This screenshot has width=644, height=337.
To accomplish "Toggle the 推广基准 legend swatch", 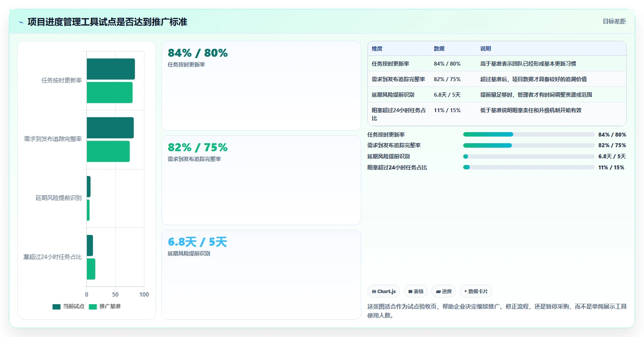I will tap(93, 306).
